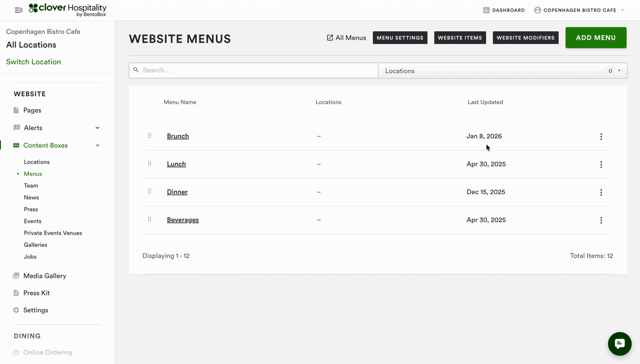
Task: Open the Lunch menu link
Action: [x=176, y=164]
